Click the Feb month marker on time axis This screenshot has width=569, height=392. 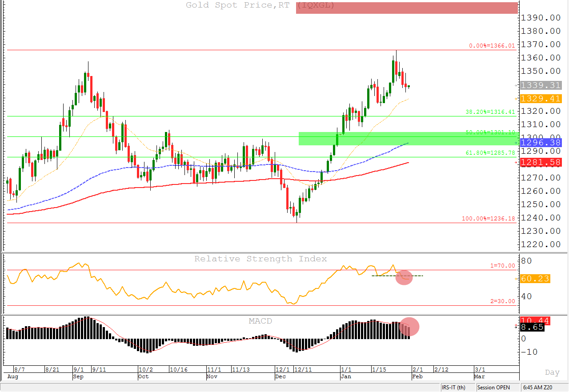click(417, 376)
